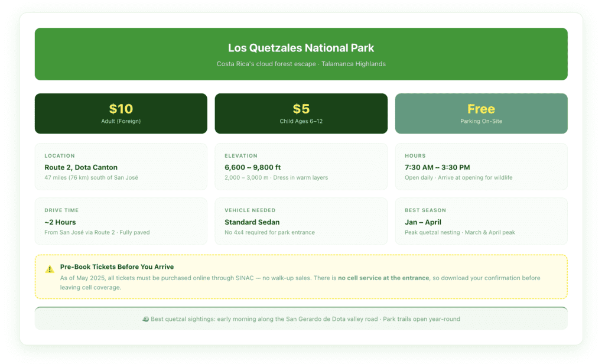The image size is (605, 364).
Task: Select the Hours card with 7:30 AM
Action: coord(481,167)
